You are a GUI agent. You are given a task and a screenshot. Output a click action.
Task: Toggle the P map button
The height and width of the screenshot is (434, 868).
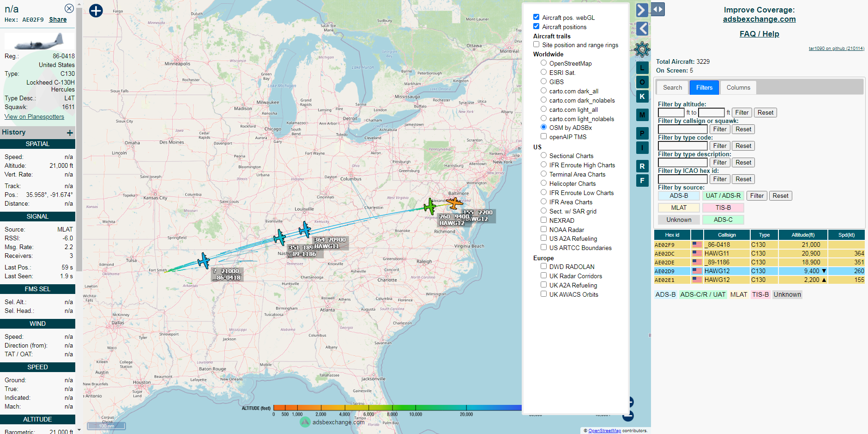click(x=642, y=134)
